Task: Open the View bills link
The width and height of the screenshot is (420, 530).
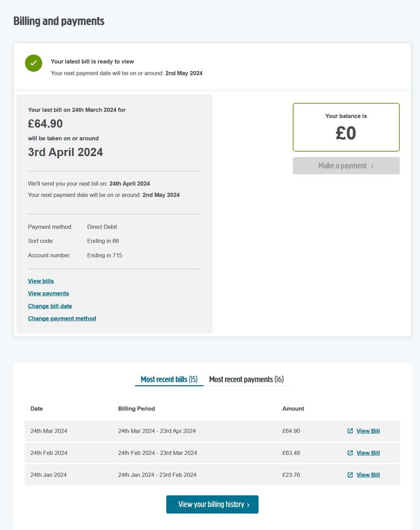Action: 41,281
